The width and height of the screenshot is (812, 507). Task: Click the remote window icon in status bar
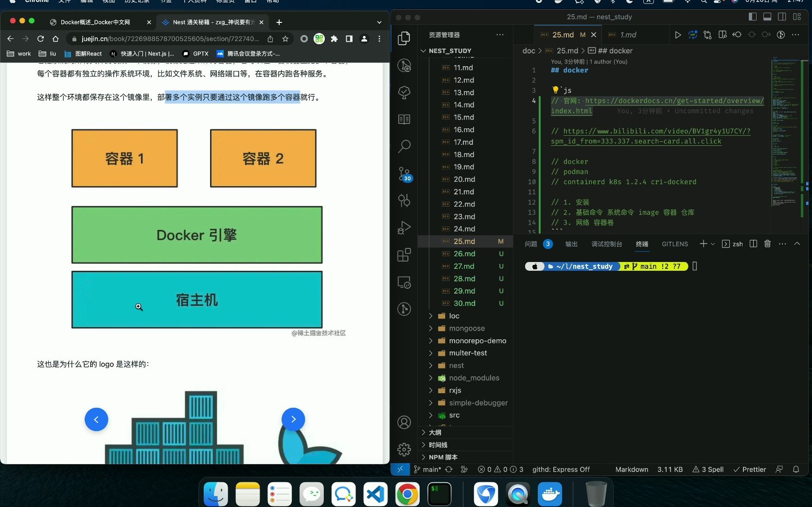coord(400,469)
